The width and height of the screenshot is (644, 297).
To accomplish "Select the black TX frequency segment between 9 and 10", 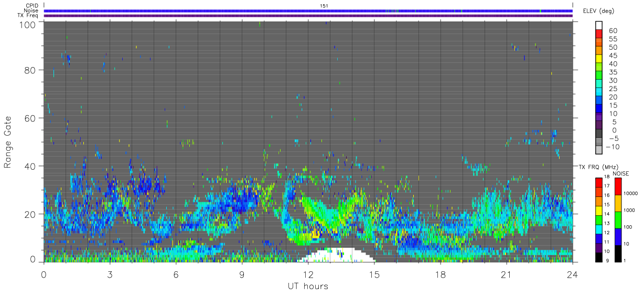I will click(x=599, y=257).
